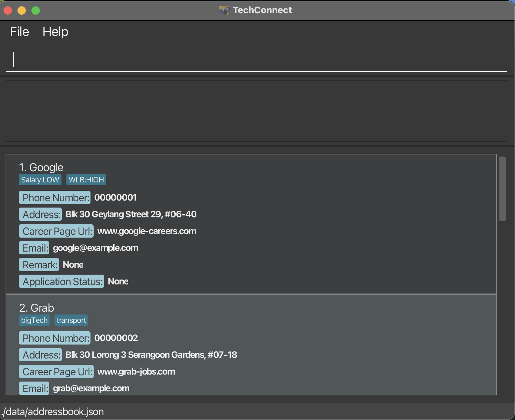Click the Email label in Grab card
The image size is (515, 420).
[x=34, y=388]
